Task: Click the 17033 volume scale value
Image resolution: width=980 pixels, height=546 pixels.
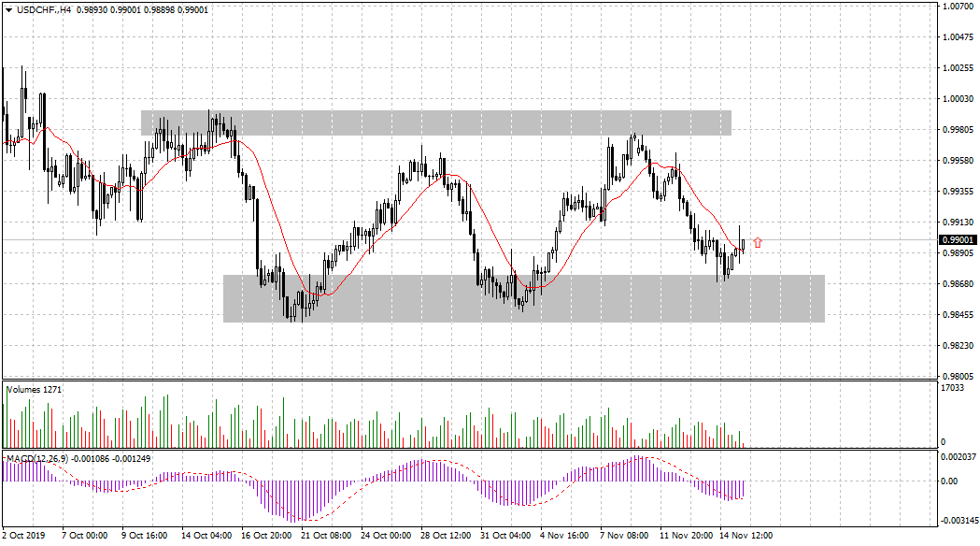Action: click(x=952, y=387)
